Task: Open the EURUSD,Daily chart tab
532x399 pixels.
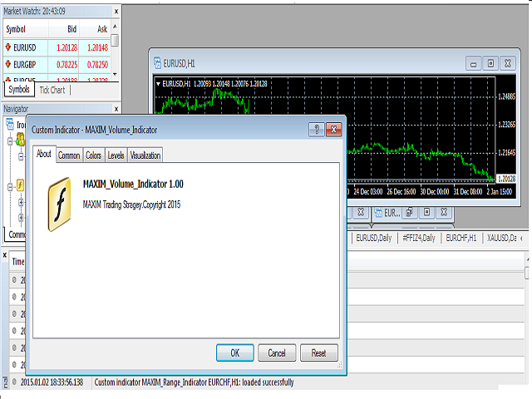Action: [x=373, y=238]
